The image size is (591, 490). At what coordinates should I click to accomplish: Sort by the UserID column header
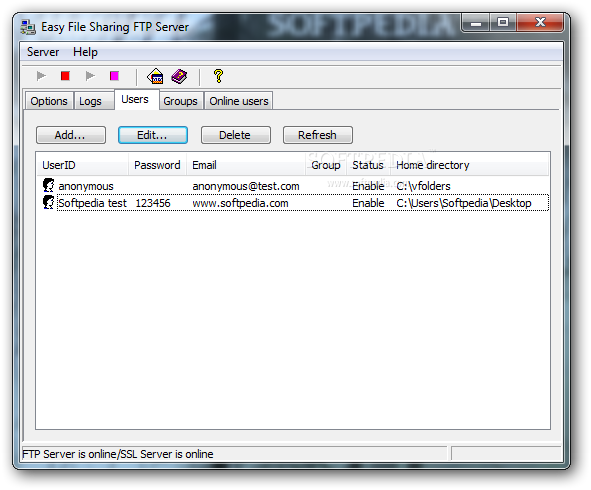[x=83, y=165]
